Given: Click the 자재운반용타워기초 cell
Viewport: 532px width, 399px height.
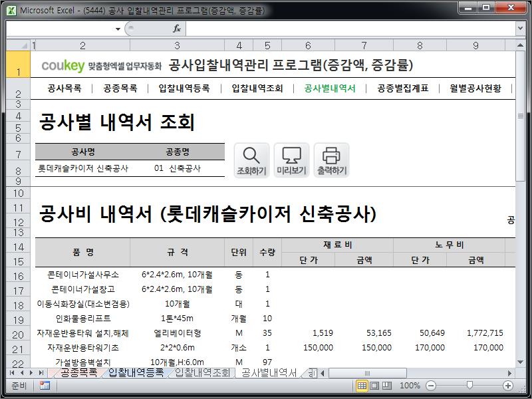Looking at the screenshot, I should (x=83, y=347).
